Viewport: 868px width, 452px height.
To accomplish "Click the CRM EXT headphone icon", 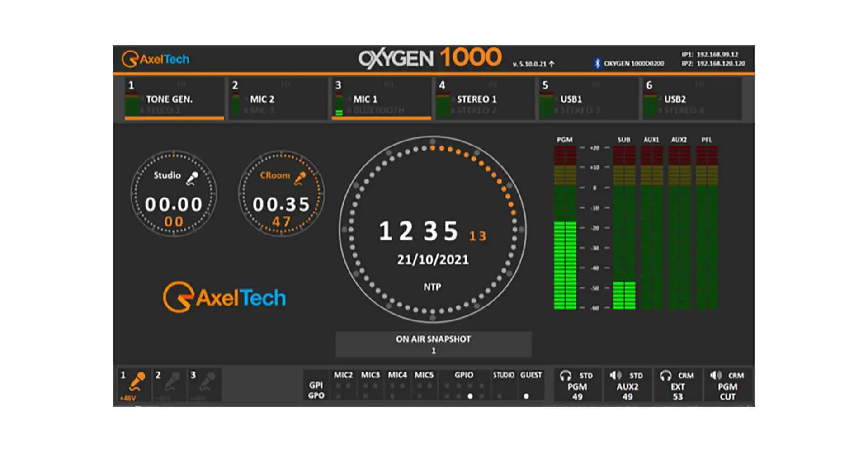I will (666, 375).
